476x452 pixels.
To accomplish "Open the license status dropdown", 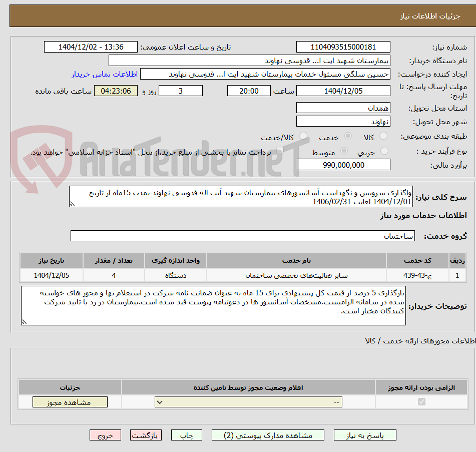I will coord(248,402).
